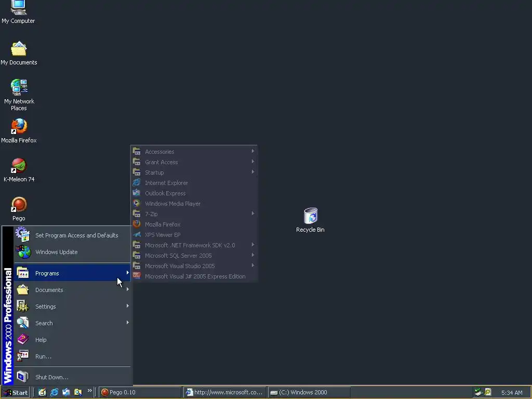Click the 5:34 AM system clock
Screen dimensions: 532x399
point(512,393)
